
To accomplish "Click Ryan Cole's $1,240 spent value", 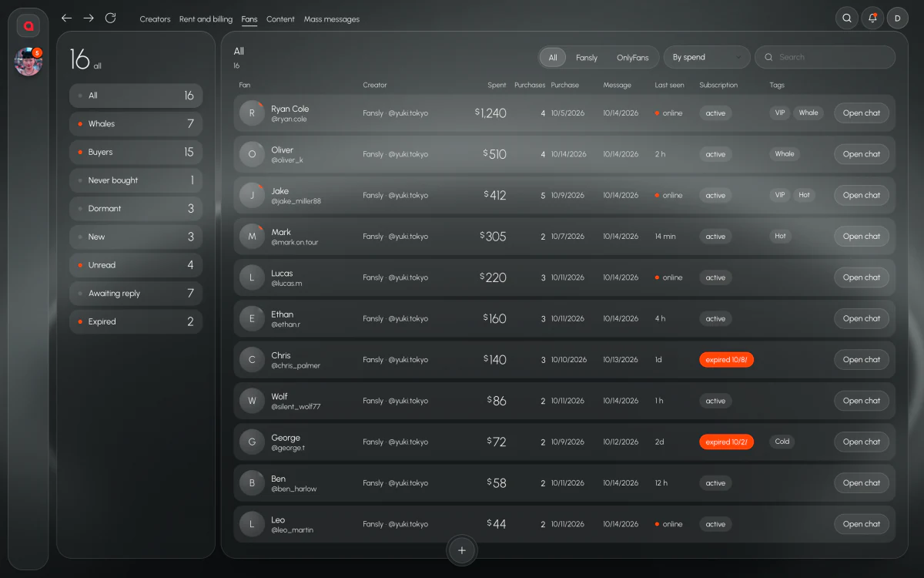I will pyautogui.click(x=490, y=113).
